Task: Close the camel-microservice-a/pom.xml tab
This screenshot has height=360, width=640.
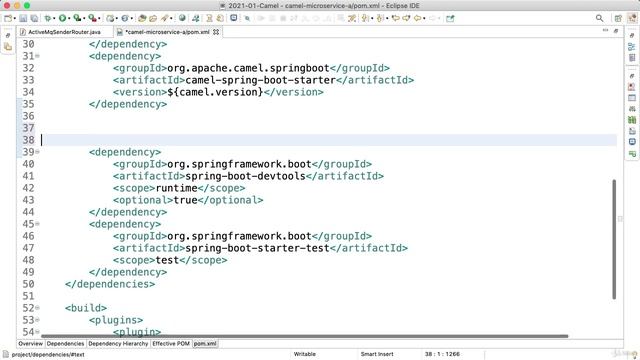Action: pos(216,32)
